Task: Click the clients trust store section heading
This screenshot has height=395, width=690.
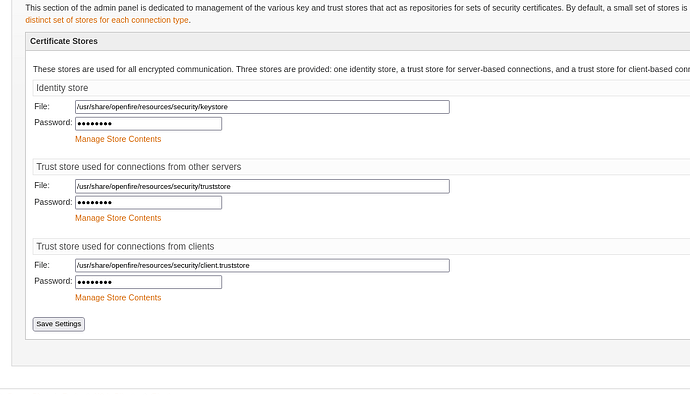Action: (x=125, y=247)
